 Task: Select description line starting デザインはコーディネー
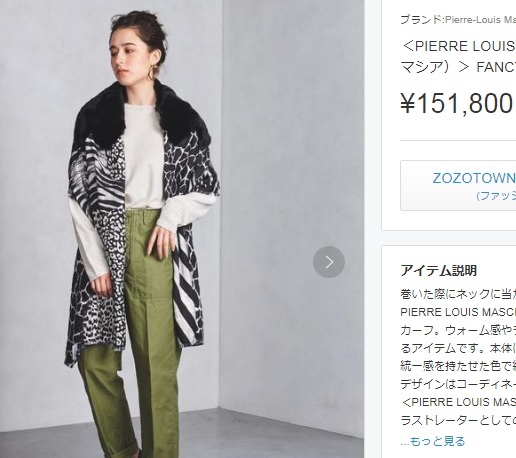pyautogui.click(x=458, y=384)
